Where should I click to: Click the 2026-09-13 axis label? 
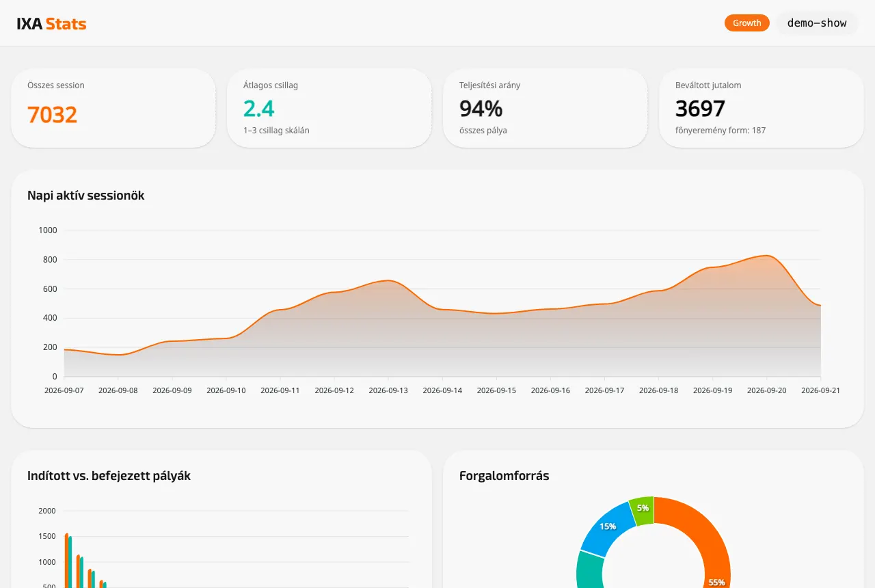[388, 390]
